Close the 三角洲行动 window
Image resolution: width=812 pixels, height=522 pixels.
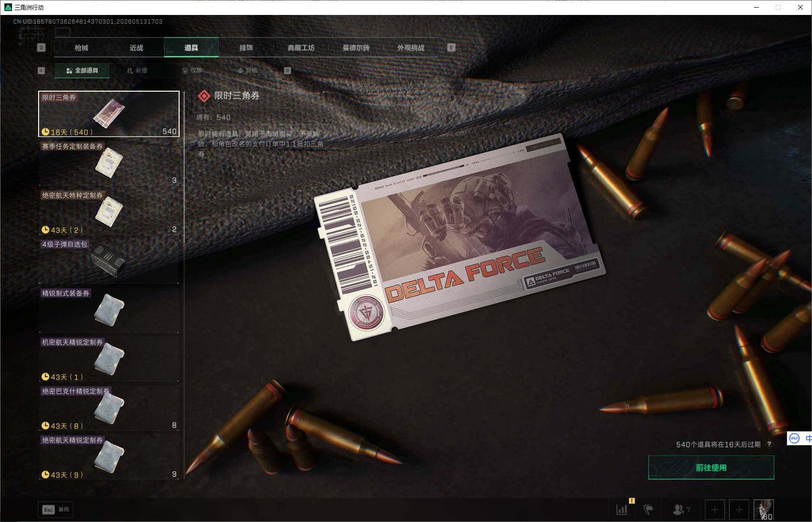click(800, 7)
